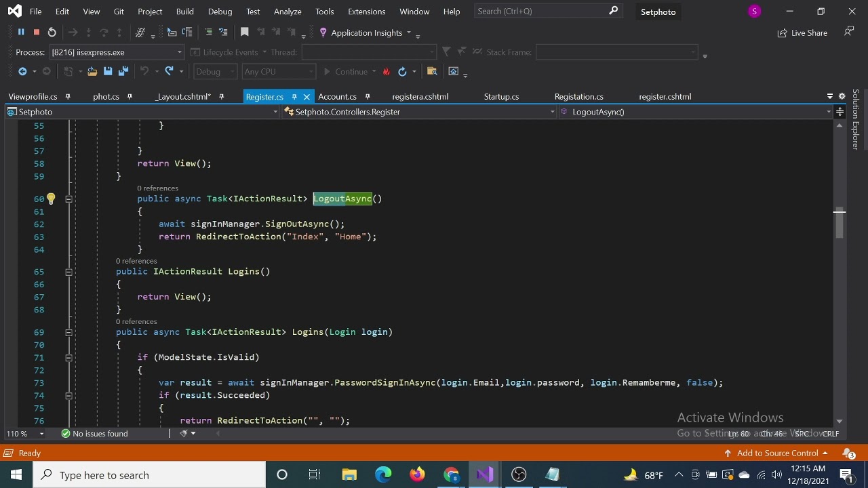Open Find in Files folder icon
Screen dimensions: 868x488
coord(431,71)
